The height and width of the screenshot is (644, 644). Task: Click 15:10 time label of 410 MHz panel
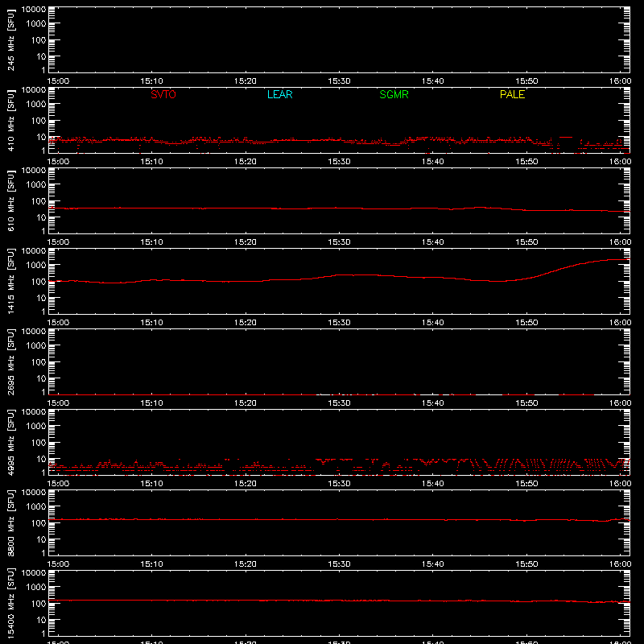[x=152, y=162]
